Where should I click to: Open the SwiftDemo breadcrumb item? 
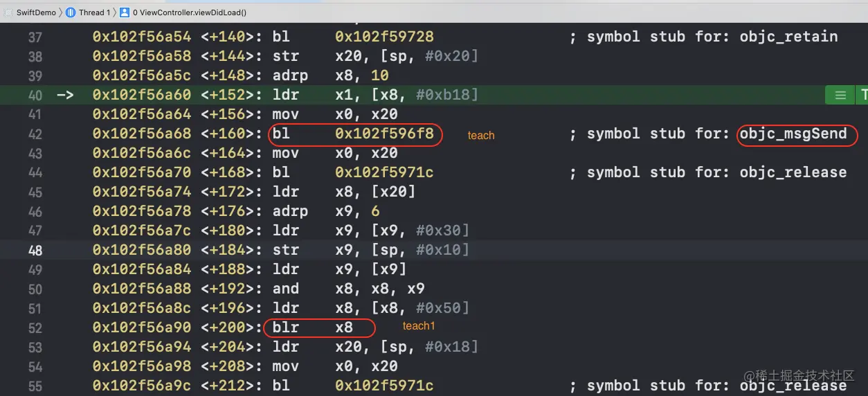(35, 12)
